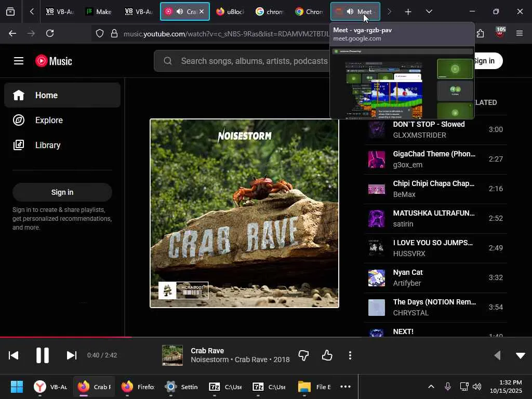The width and height of the screenshot is (532, 399).
Task: Open File Explorer from taskbar
Action: (314, 387)
